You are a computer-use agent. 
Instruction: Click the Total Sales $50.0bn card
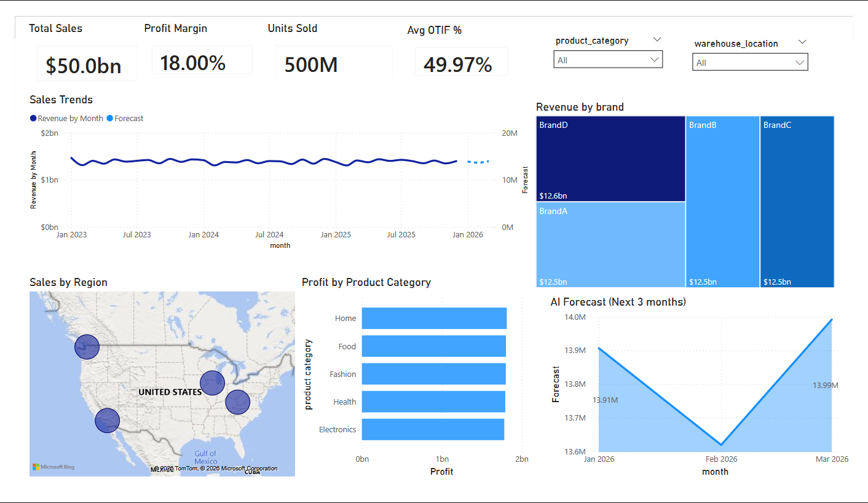87,63
